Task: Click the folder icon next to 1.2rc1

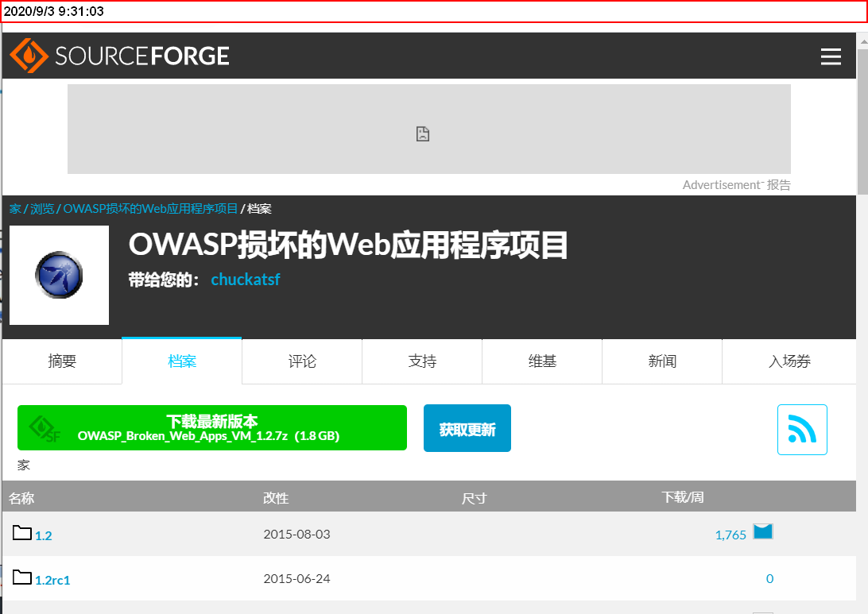Action: click(x=22, y=577)
